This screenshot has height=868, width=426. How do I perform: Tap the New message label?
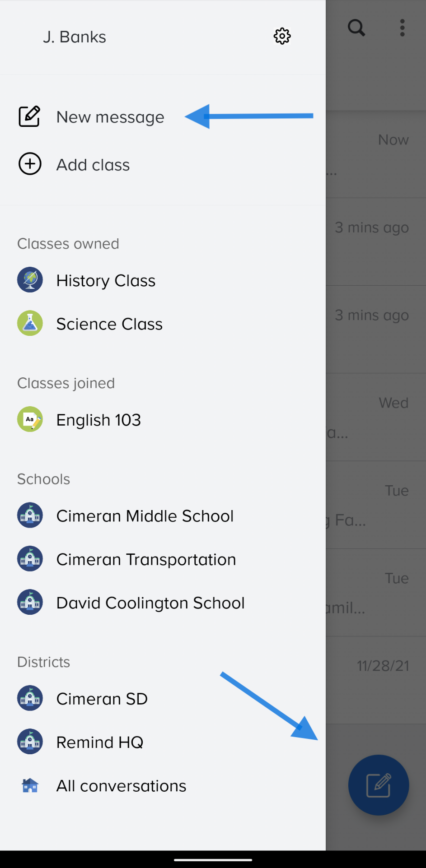pyautogui.click(x=110, y=117)
